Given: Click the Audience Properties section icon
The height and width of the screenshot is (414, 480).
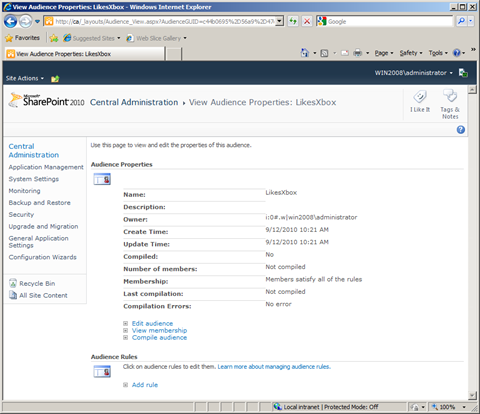Looking at the screenshot, I should tap(102, 179).
